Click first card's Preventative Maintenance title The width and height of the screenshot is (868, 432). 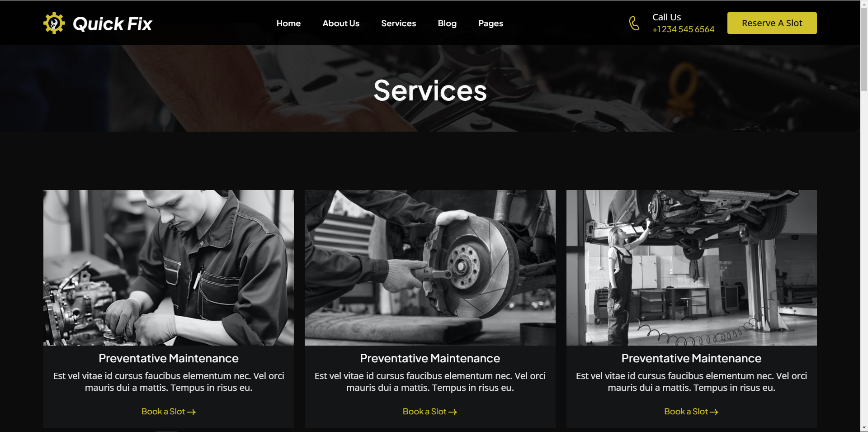(169, 358)
